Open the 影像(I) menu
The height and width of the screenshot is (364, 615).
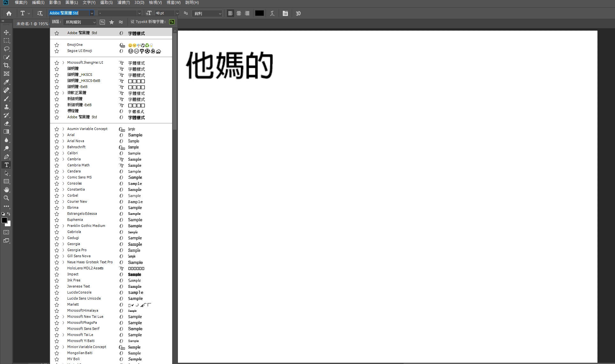pyautogui.click(x=55, y=3)
